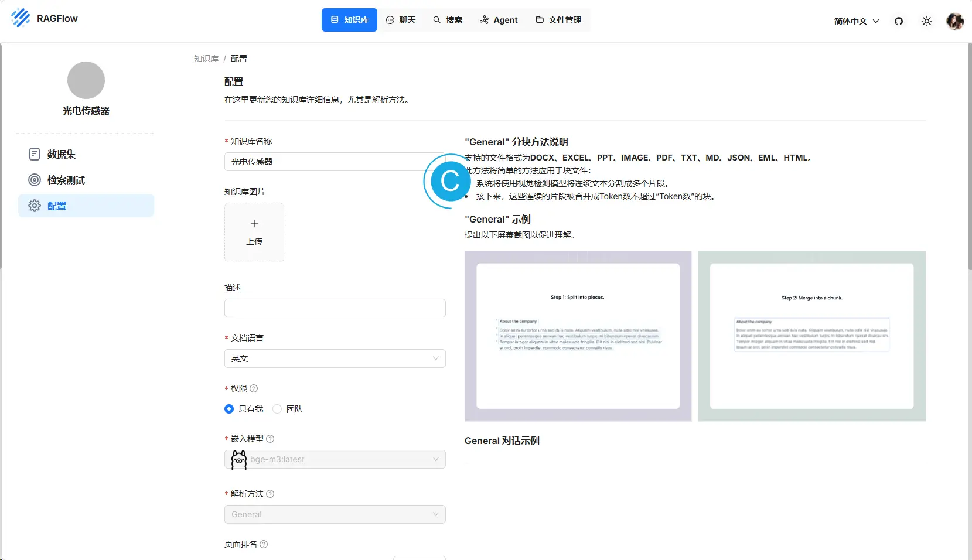Image resolution: width=972 pixels, height=560 pixels.
Task: Open the 知识库 tab
Action: coord(349,20)
